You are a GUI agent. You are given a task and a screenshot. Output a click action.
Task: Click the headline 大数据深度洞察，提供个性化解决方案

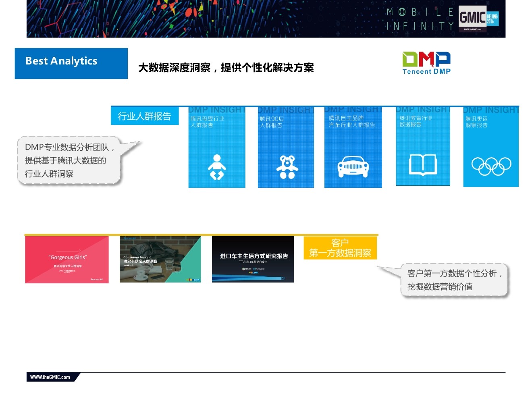pyautogui.click(x=226, y=68)
